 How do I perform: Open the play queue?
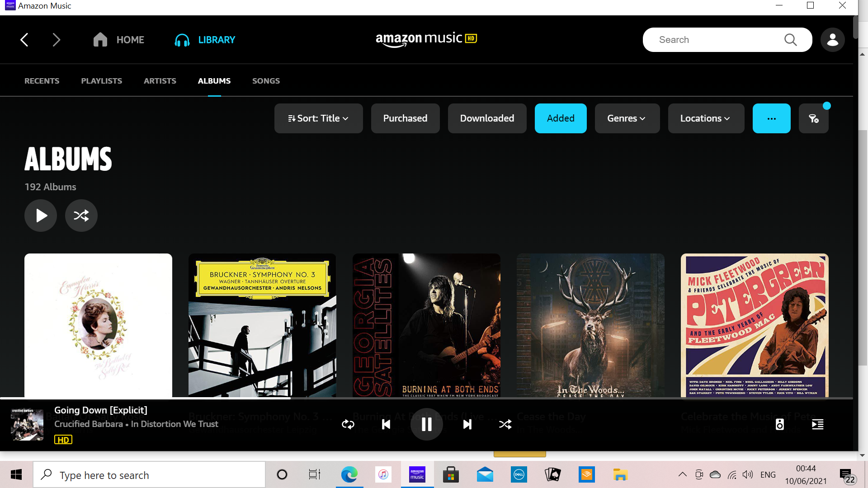click(818, 424)
